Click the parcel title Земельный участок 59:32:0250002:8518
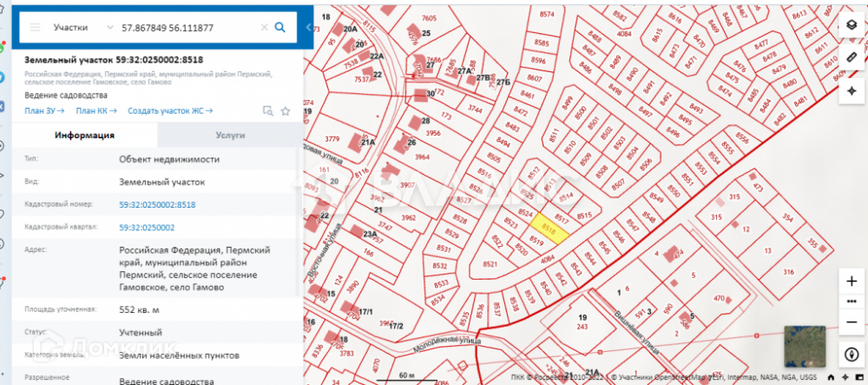Image resolution: width=868 pixels, height=385 pixels. [114, 60]
